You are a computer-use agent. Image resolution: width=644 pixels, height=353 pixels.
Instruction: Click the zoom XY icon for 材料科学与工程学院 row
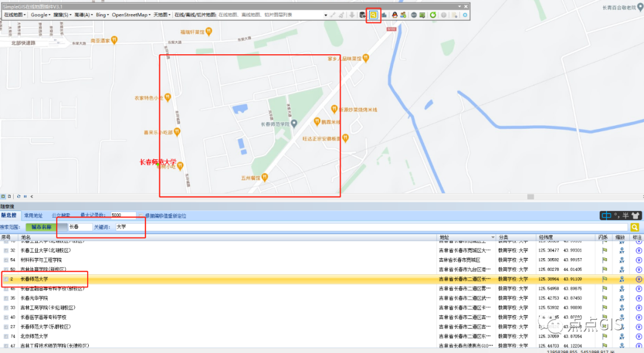coord(622,260)
